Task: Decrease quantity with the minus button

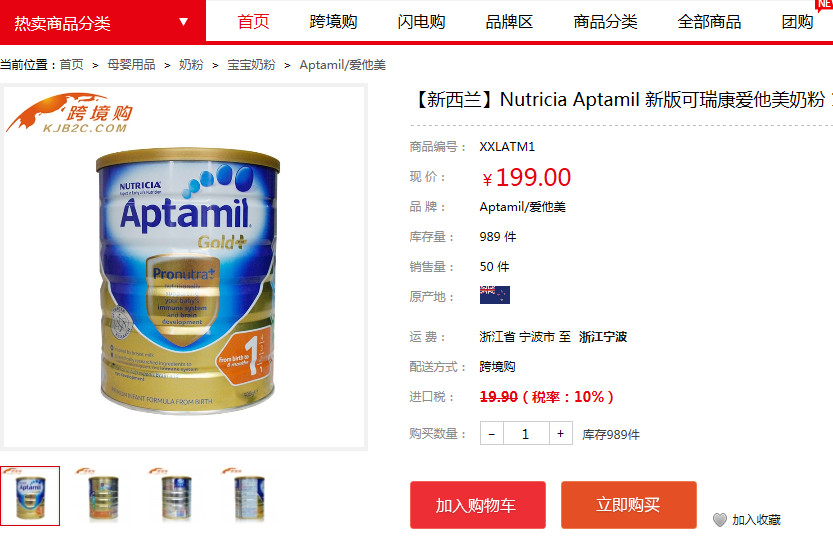Action: (492, 433)
